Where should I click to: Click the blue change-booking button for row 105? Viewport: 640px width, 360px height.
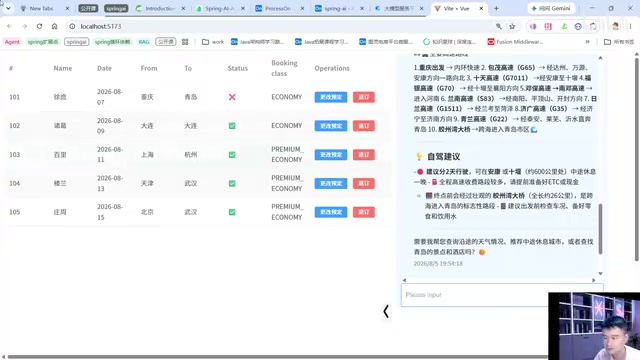(331, 212)
